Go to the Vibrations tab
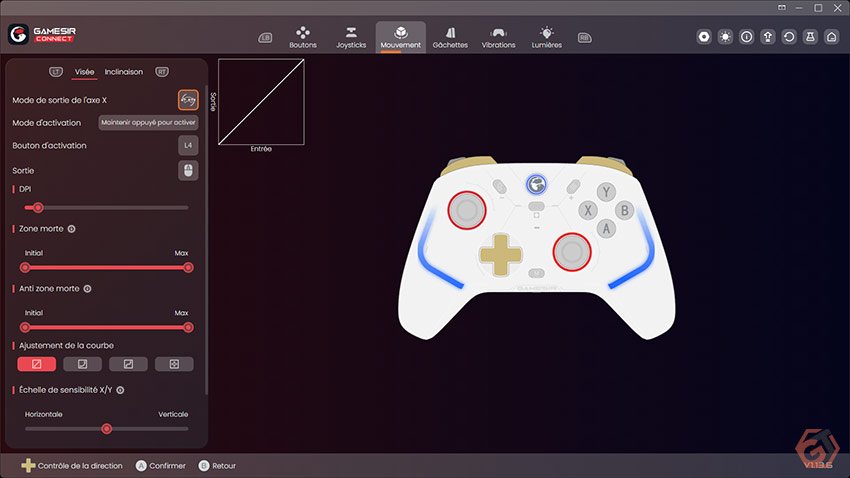 click(498, 37)
